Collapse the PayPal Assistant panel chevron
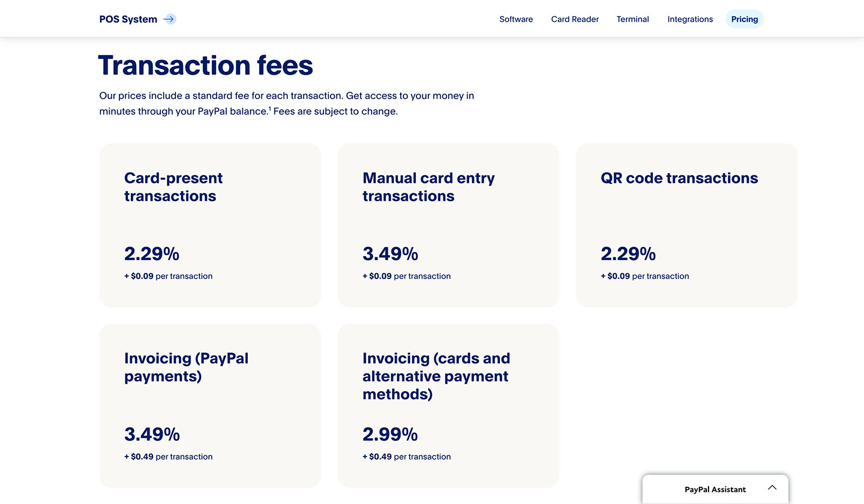Screen dimensions: 864x504 coord(772,487)
